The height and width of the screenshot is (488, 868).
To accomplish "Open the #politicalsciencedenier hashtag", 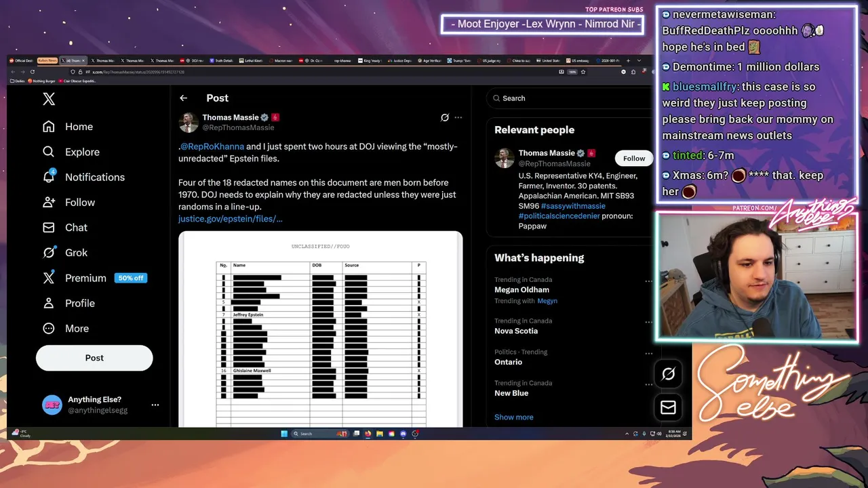I will pos(559,216).
